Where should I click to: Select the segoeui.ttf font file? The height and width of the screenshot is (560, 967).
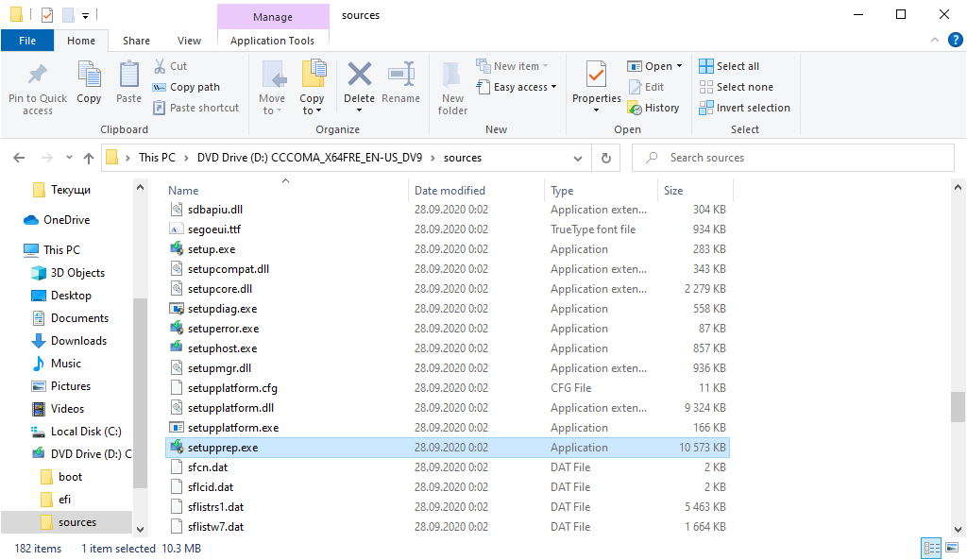tap(448, 229)
